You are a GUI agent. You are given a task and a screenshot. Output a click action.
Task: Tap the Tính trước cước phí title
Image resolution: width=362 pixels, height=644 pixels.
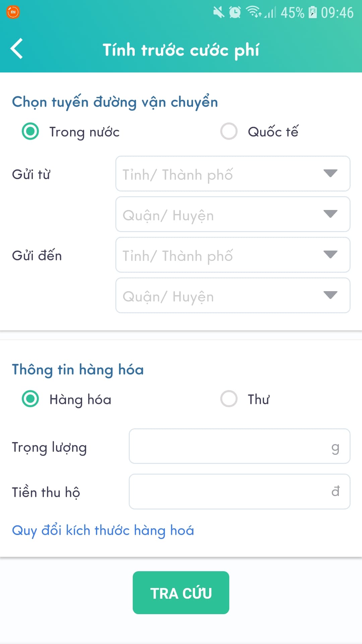coord(181,50)
